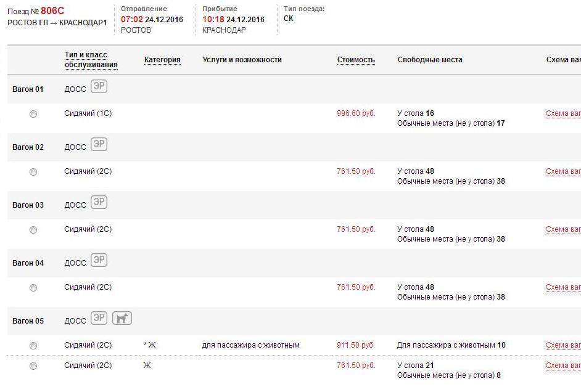The width and height of the screenshot is (581, 392).
Task: Click the ЭР badge for Вагон 03
Action: tap(99, 203)
